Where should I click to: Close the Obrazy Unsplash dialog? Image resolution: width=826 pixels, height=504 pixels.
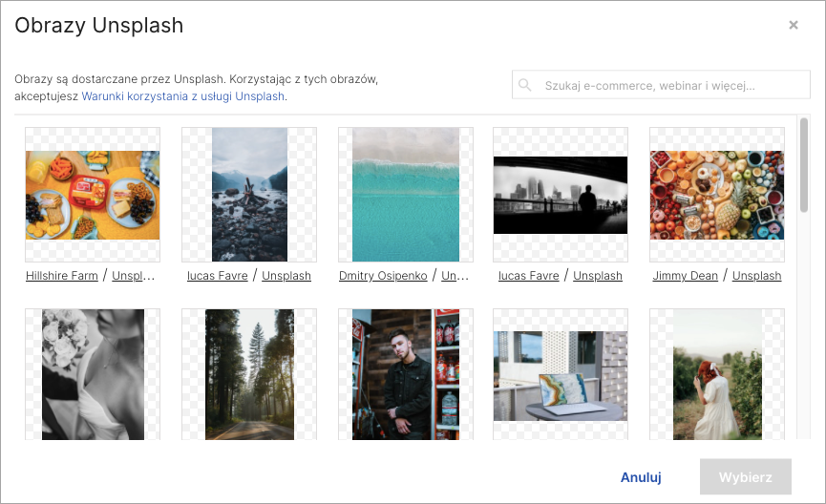(793, 26)
